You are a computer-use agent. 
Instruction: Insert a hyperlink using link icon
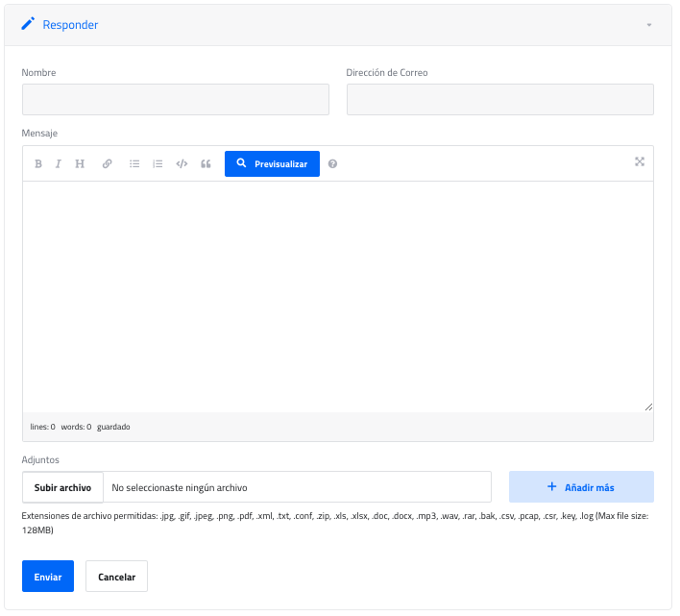click(108, 164)
